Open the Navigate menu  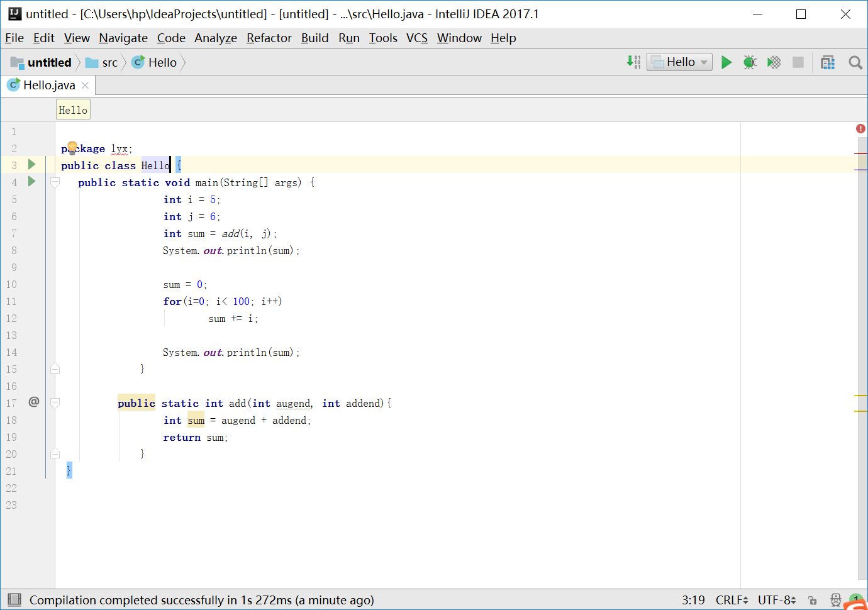123,38
